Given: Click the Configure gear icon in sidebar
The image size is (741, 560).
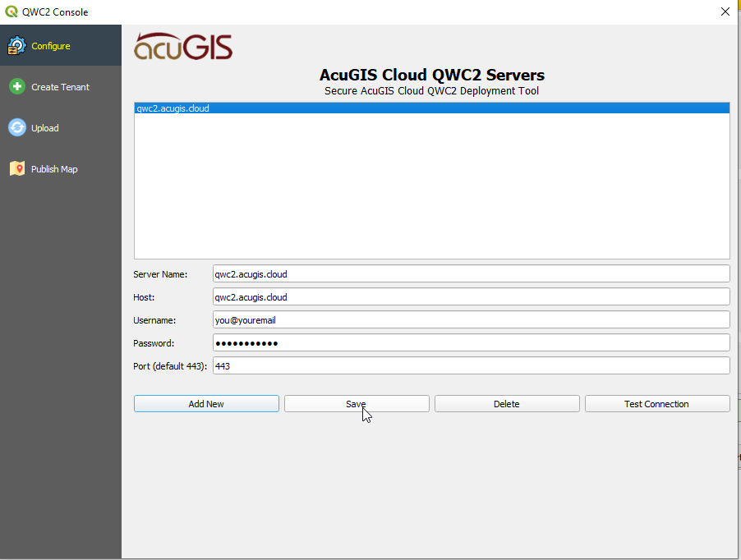Looking at the screenshot, I should [x=16, y=46].
